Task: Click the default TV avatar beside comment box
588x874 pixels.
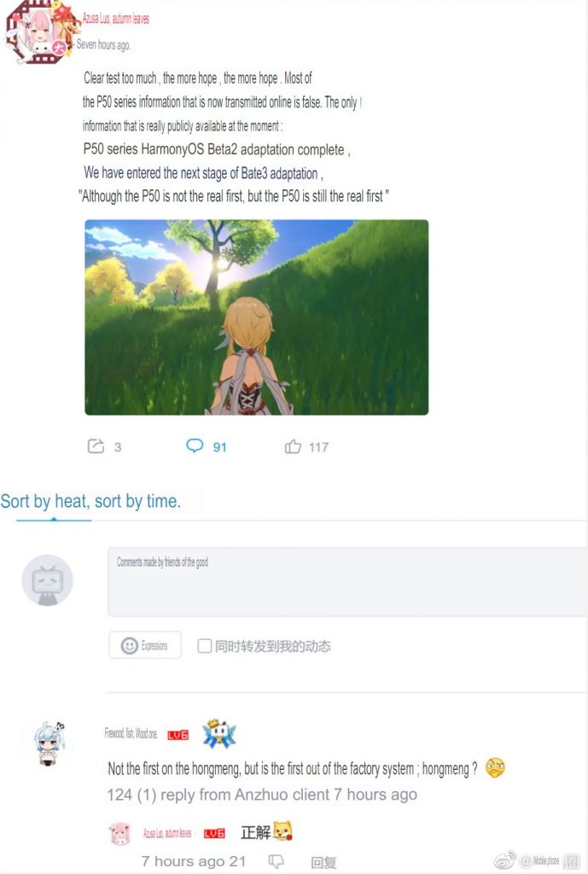Action: click(48, 580)
